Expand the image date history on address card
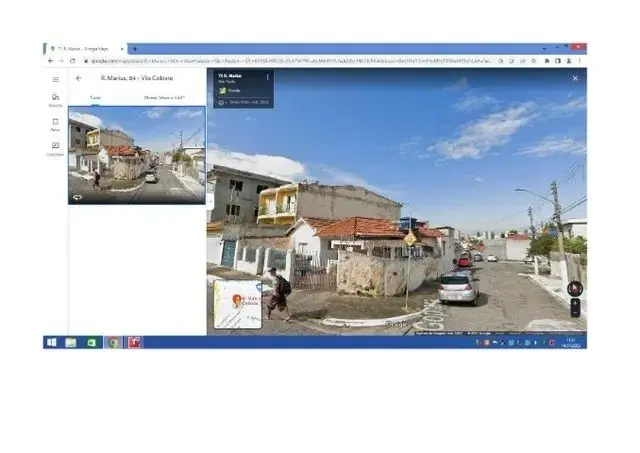 (246, 101)
